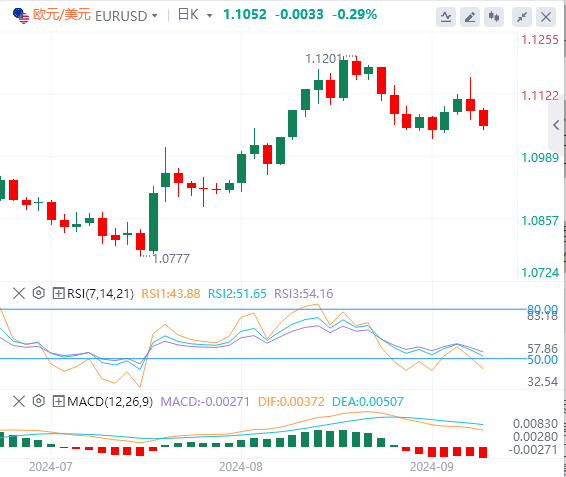The height and width of the screenshot is (477, 566).
Task: Click the MACD(12,26,9) label
Action: 110,402
